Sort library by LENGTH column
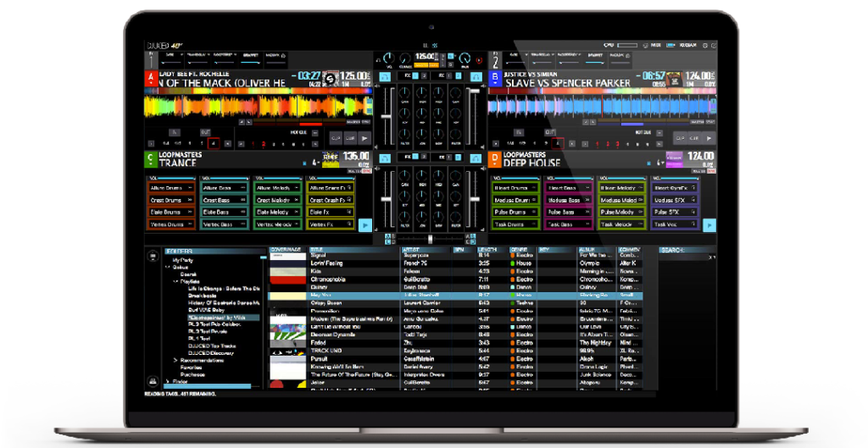Viewport: 868px width, 448px height. tap(492, 250)
